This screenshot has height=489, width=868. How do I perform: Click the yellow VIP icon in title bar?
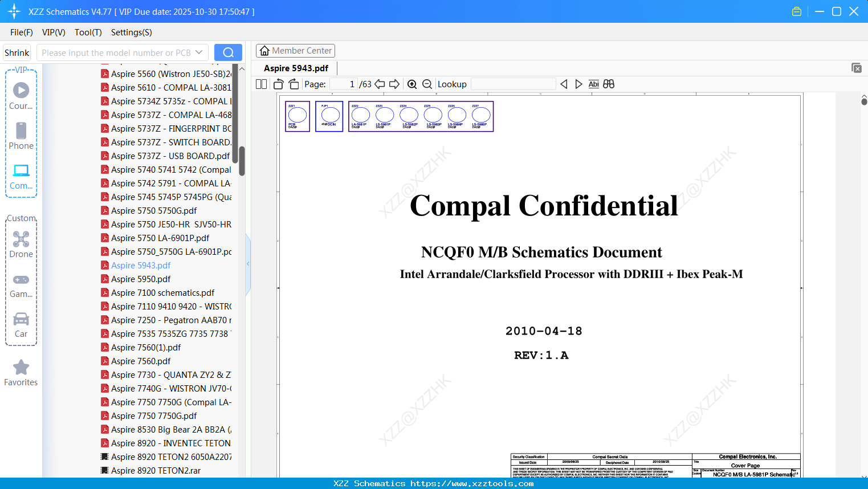point(797,11)
